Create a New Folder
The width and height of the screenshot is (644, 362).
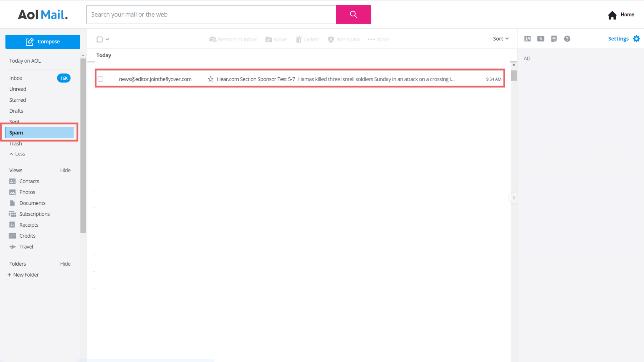click(x=23, y=274)
